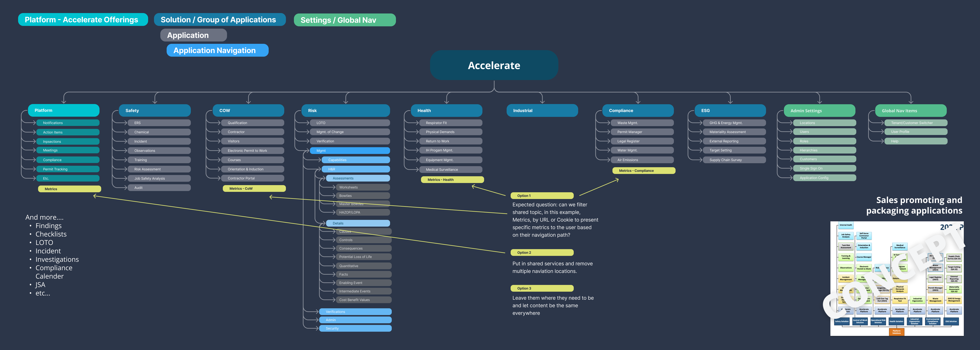Click the Electronic Permit to Work node

(253, 150)
